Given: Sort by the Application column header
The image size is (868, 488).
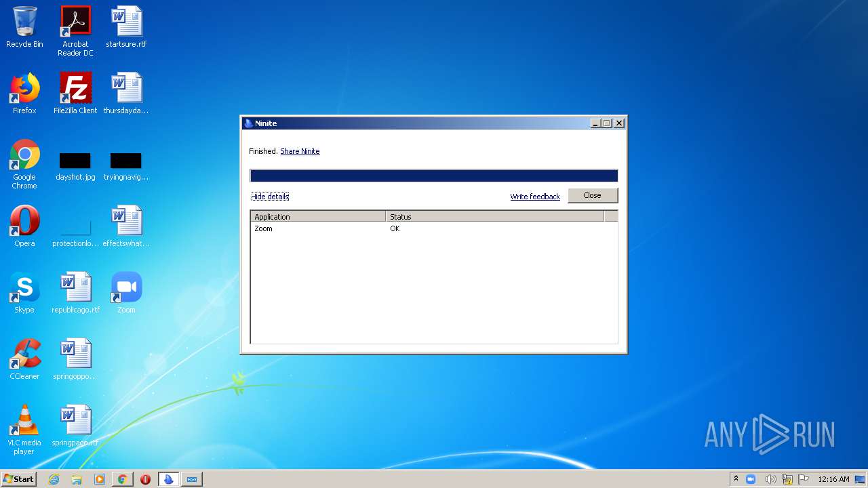Looking at the screenshot, I should coord(318,217).
